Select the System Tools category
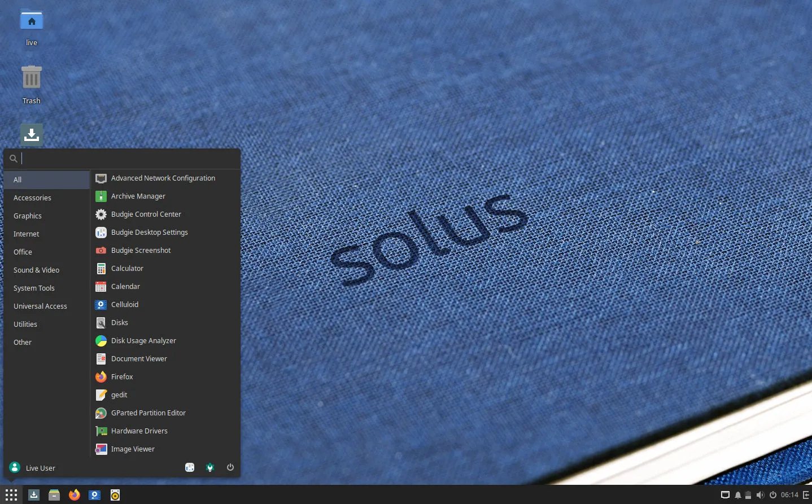The width and height of the screenshot is (812, 504). 47,288
